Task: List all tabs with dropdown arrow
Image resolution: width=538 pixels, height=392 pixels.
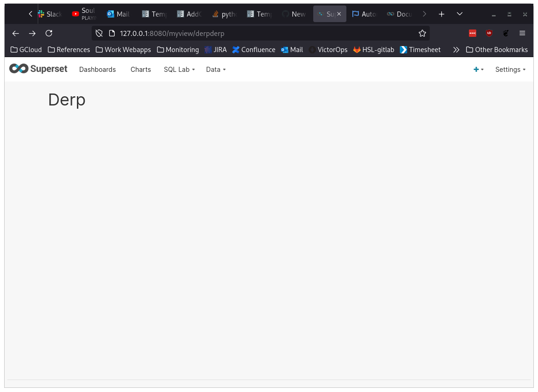Action: [x=460, y=14]
